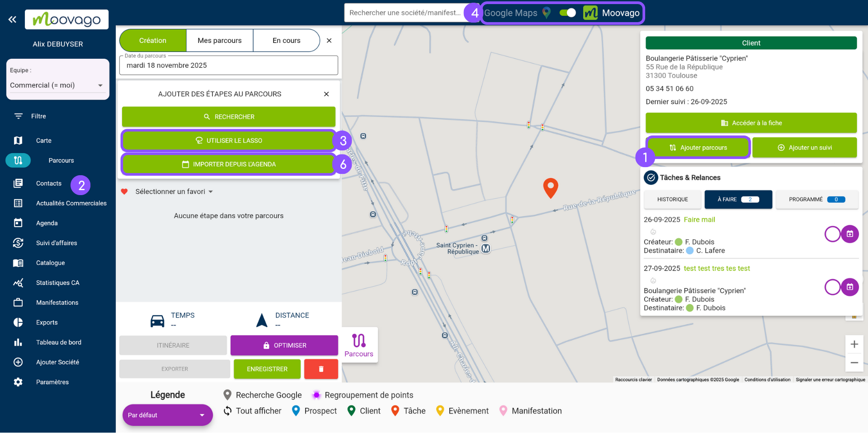Image resolution: width=868 pixels, height=448 pixels.
Task: Schedule the 'Faire mail' task calendar icon
Action: [x=850, y=234]
